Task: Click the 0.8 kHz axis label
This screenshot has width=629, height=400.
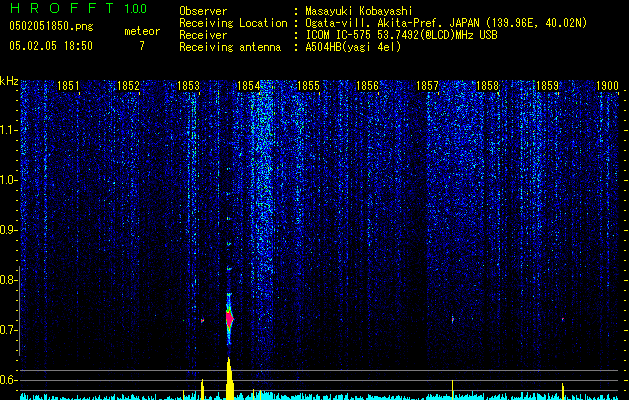Action: pos(9,280)
